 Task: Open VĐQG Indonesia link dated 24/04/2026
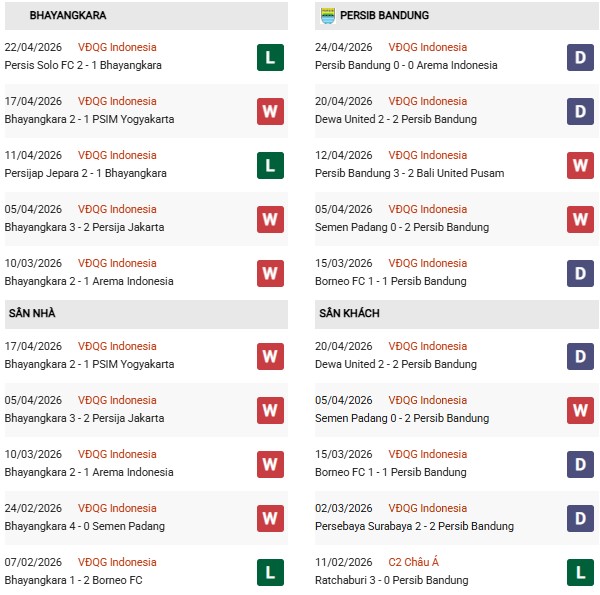pos(427,47)
